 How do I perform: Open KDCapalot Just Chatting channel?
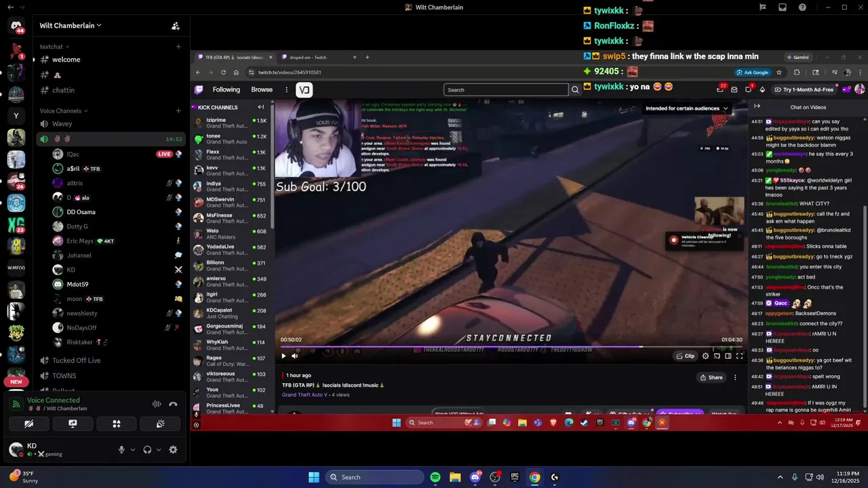232,313
